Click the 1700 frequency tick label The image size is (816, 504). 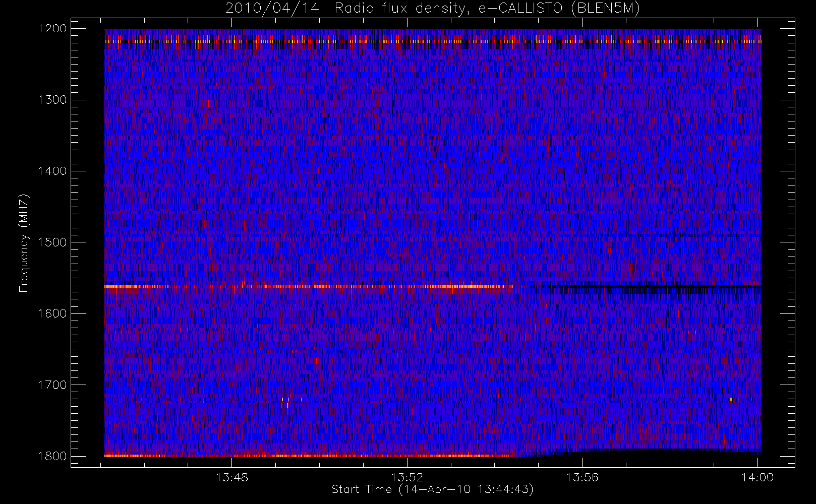(x=52, y=385)
